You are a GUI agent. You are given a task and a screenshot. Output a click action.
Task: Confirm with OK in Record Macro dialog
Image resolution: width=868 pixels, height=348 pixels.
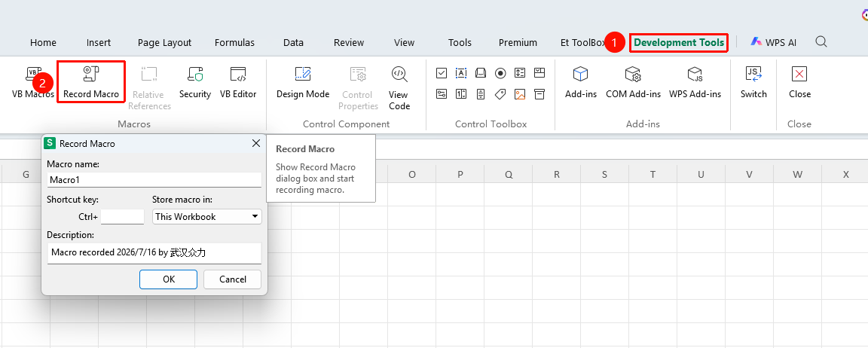coord(168,279)
